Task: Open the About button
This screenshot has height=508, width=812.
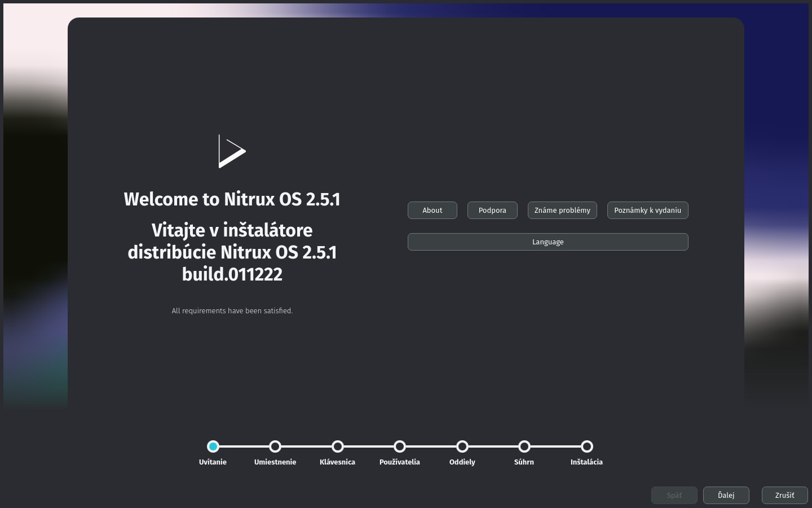Action: 433,210
